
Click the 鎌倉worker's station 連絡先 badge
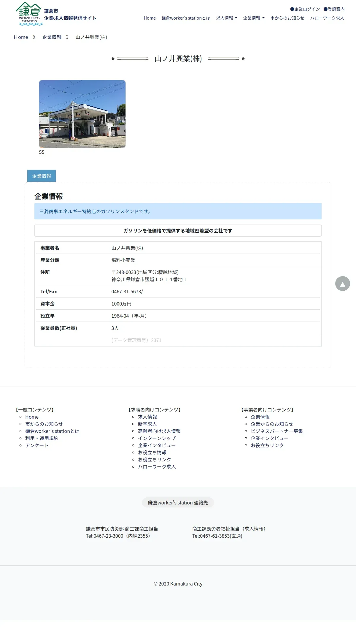coord(178,503)
